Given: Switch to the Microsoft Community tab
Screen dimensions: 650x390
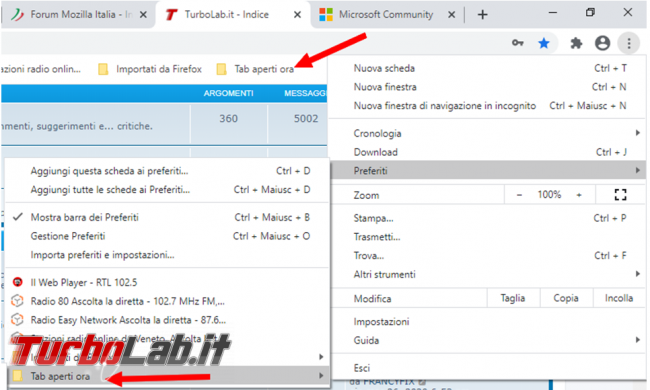Looking at the screenshot, I should (x=386, y=15).
